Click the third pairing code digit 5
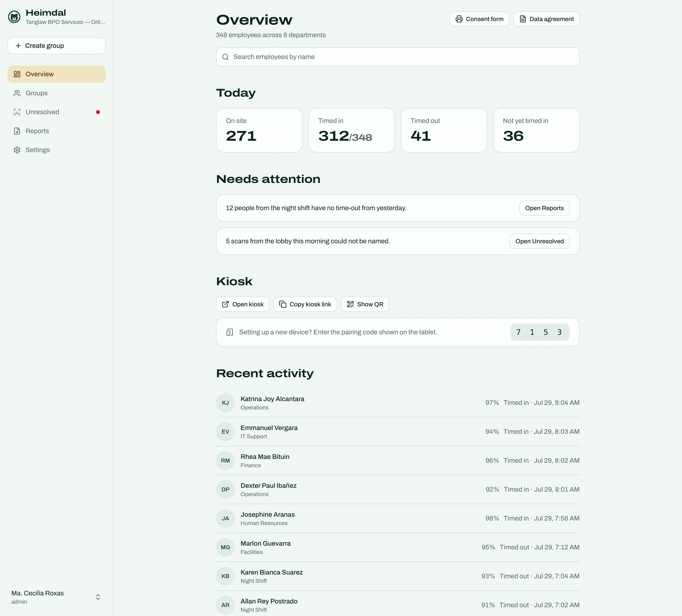The height and width of the screenshot is (616, 682). pyautogui.click(x=546, y=332)
